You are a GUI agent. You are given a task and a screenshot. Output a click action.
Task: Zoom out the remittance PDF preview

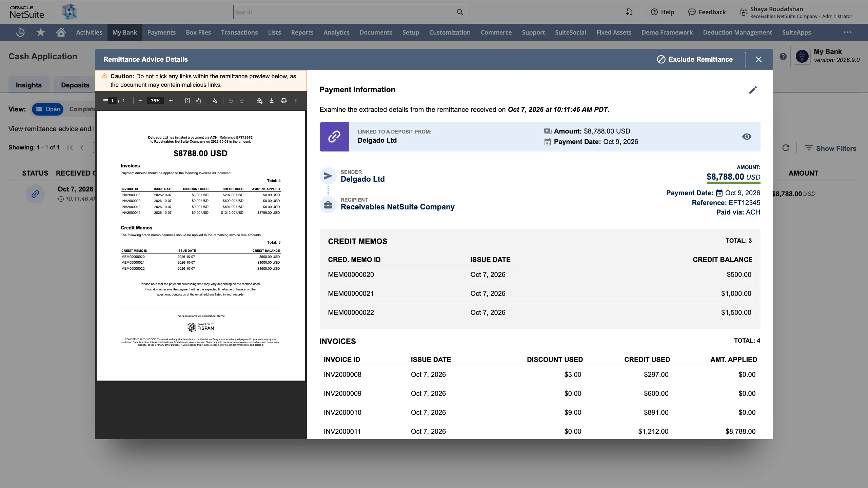[140, 101]
